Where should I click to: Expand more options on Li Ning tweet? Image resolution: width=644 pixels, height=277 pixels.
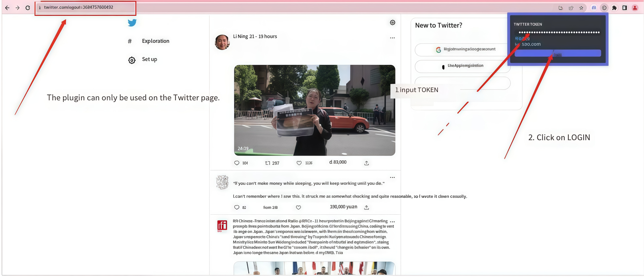392,38
